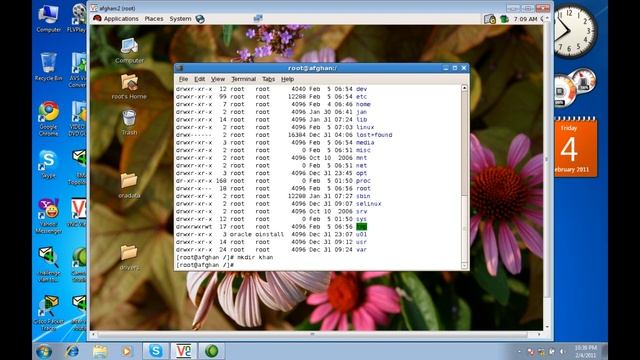640x360 pixels.
Task: Click the Windows taskbar date and time
Action: pyautogui.click(x=586, y=351)
